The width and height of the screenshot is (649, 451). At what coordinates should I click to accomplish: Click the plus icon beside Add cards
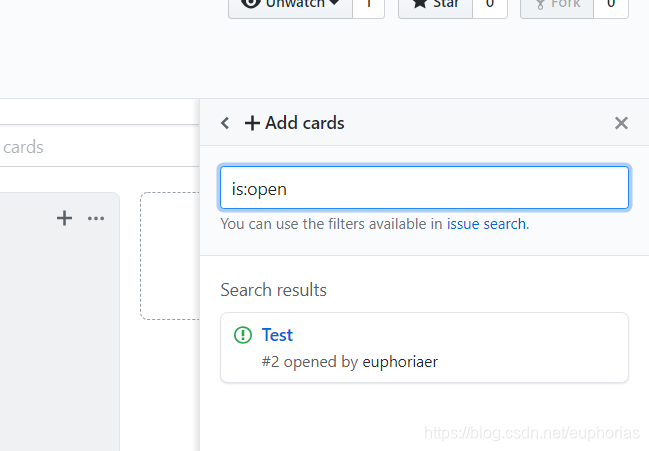[252, 123]
